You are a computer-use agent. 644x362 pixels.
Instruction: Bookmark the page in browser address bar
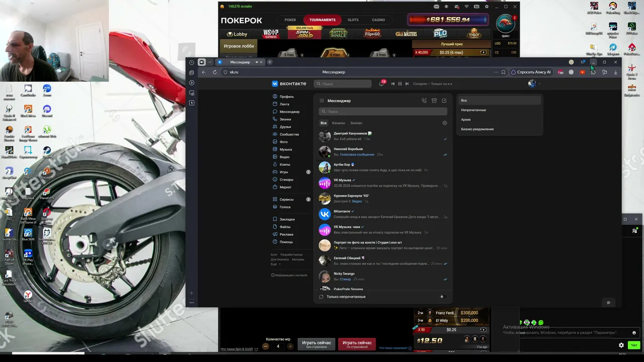(x=503, y=72)
